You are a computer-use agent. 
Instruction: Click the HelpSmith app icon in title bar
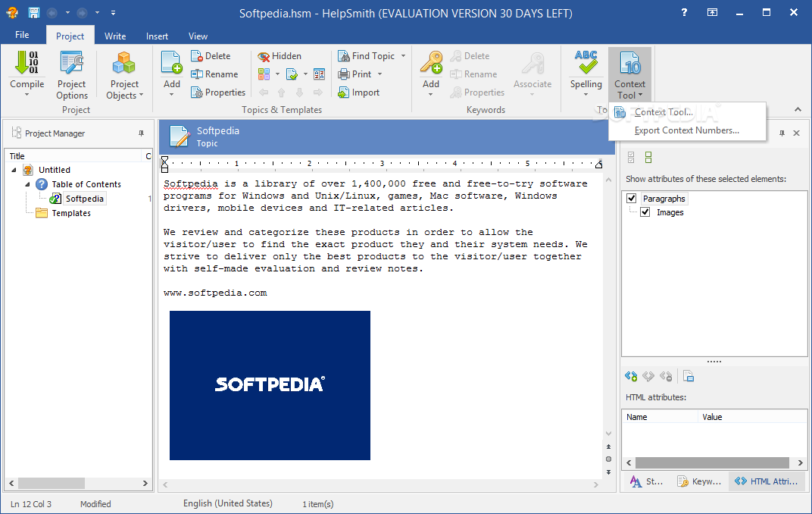[x=12, y=12]
